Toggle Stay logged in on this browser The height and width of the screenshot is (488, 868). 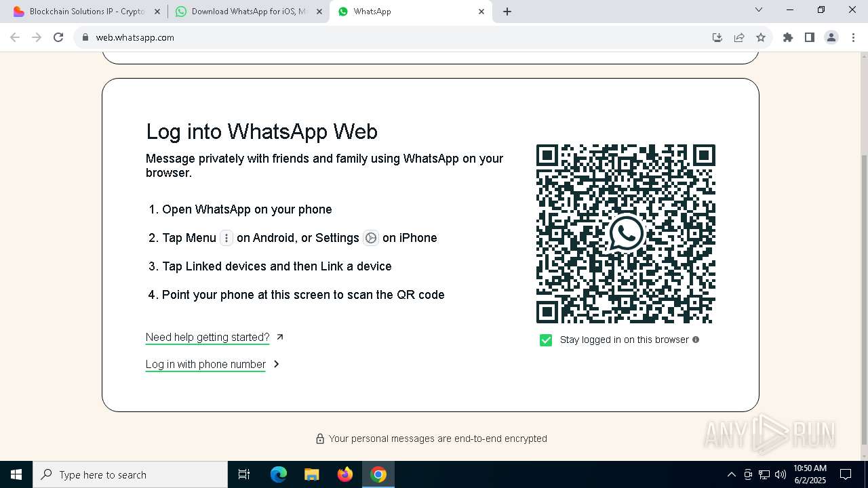pos(546,340)
